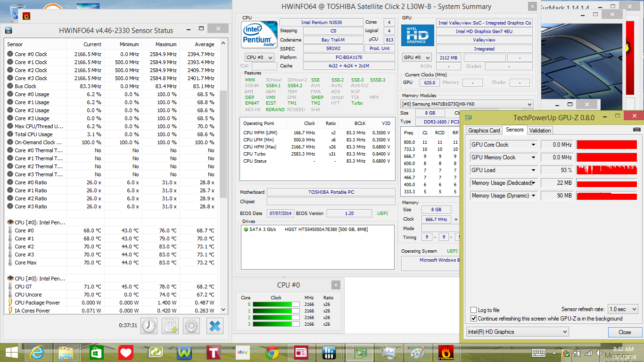Open sensor settings gear icon
This screenshot has width=644, height=362.
(x=192, y=326)
